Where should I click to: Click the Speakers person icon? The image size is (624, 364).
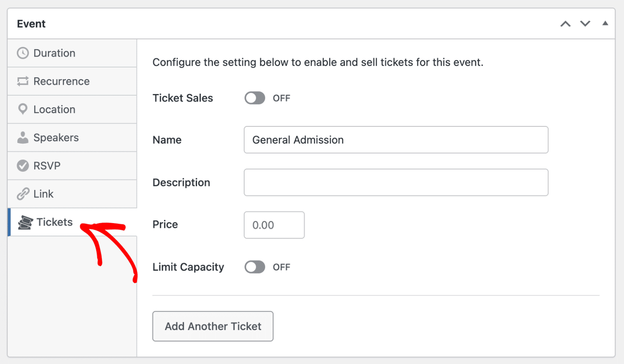pyautogui.click(x=23, y=138)
